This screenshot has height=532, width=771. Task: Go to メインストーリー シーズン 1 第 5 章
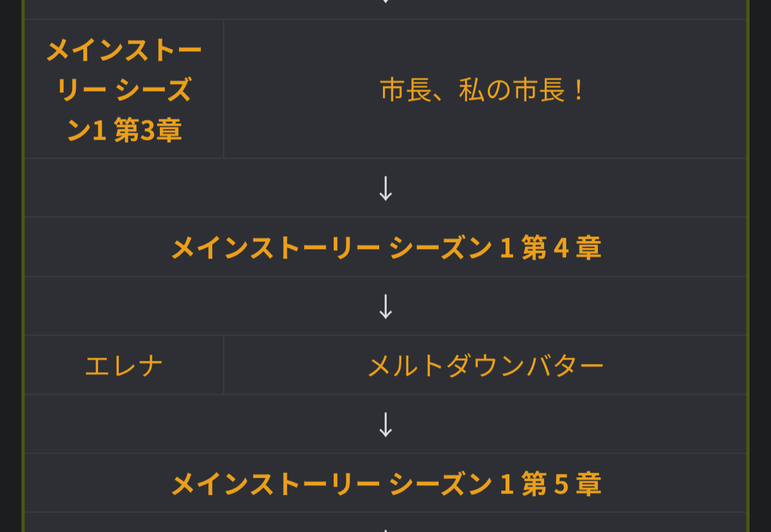tap(385, 484)
